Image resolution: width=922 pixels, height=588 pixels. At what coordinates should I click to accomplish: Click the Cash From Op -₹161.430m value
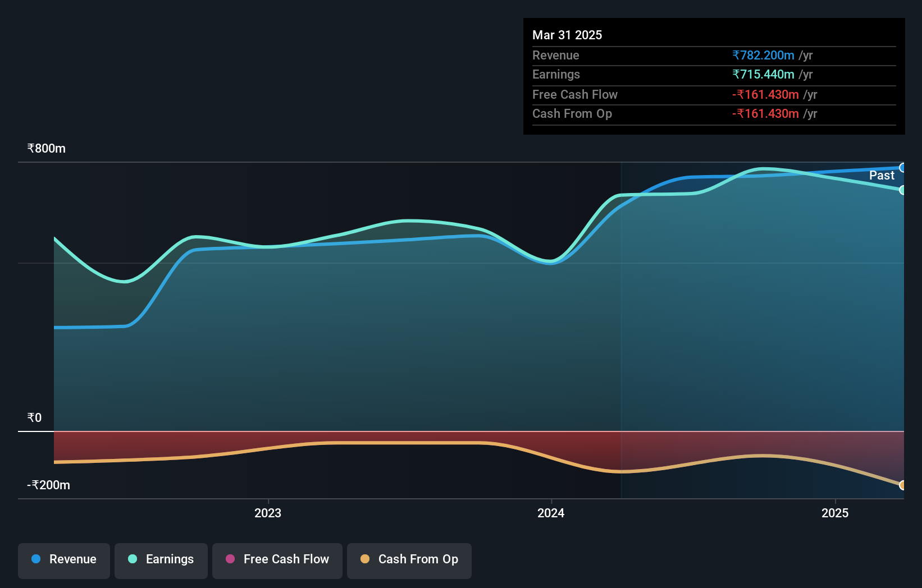tap(765, 113)
